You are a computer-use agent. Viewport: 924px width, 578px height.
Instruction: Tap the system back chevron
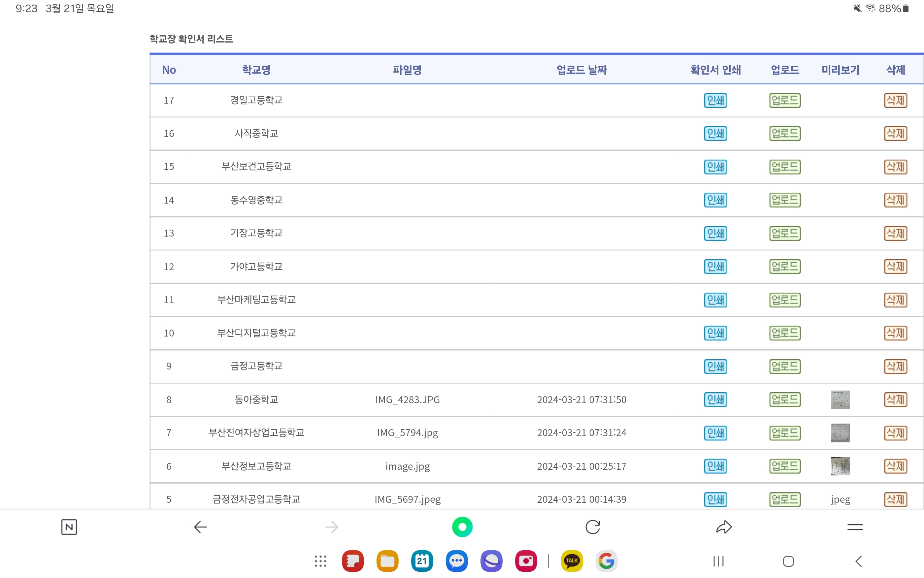tap(859, 561)
